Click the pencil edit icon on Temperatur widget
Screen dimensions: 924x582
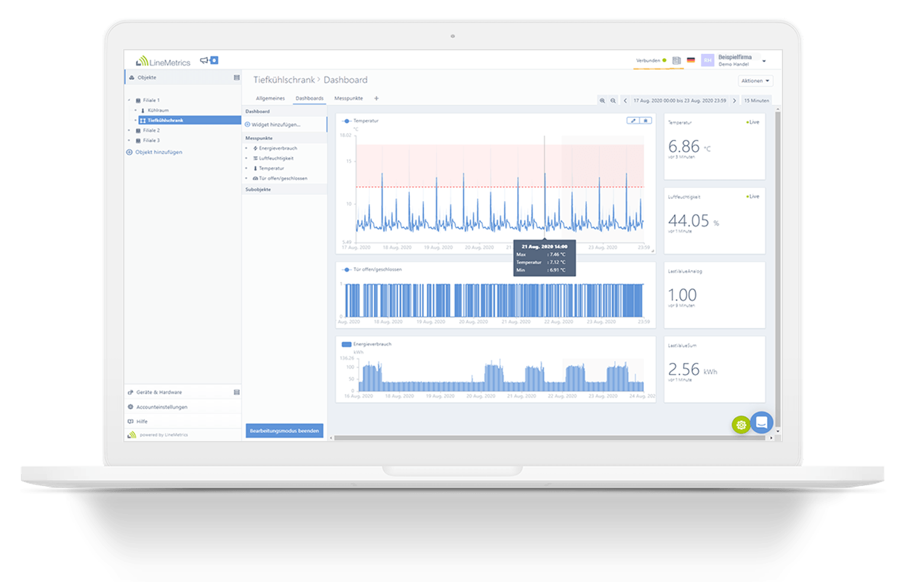point(633,121)
